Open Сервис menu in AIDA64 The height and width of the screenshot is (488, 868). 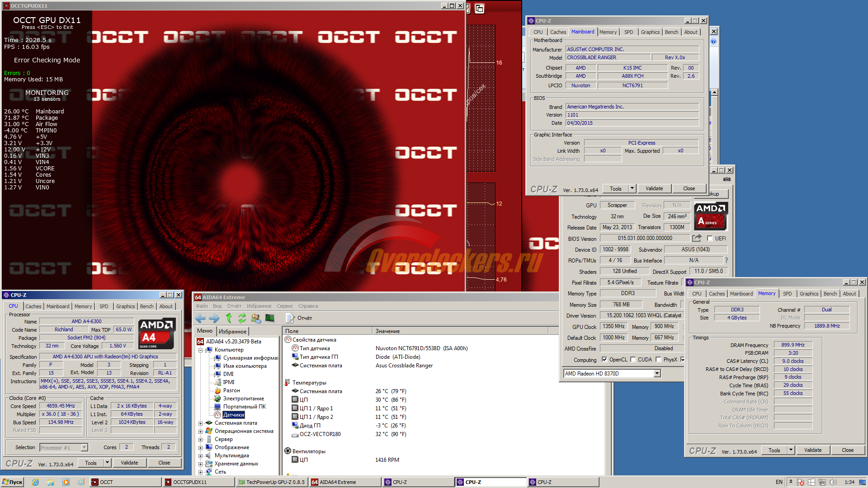pos(285,306)
